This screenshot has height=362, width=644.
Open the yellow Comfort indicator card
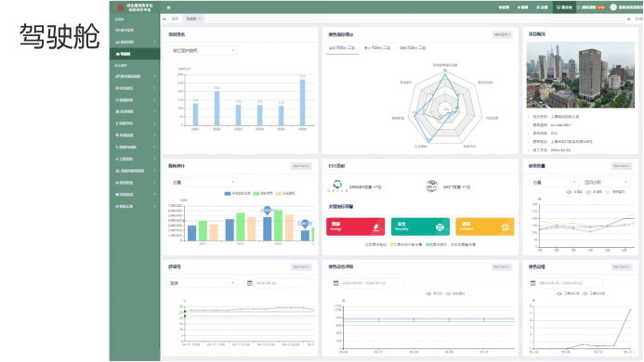click(x=485, y=226)
